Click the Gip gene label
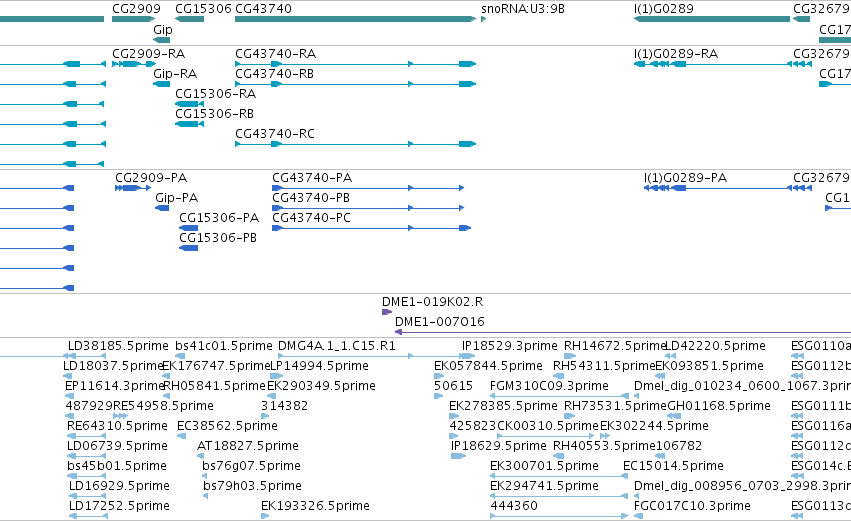The image size is (851, 521). [x=163, y=29]
